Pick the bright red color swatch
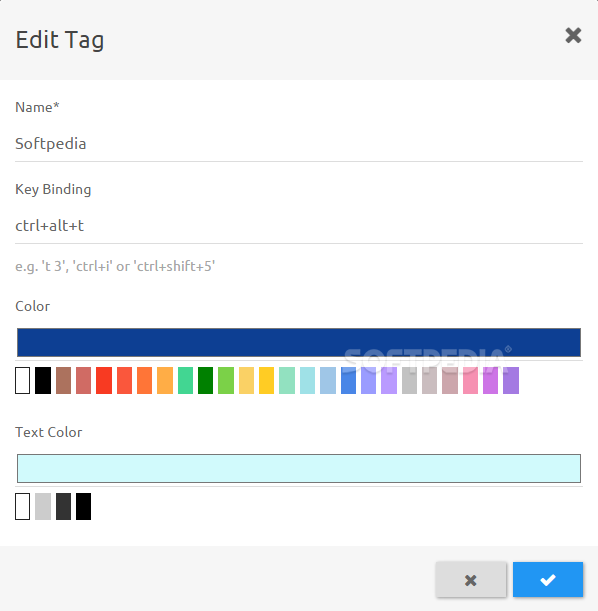 (104, 380)
